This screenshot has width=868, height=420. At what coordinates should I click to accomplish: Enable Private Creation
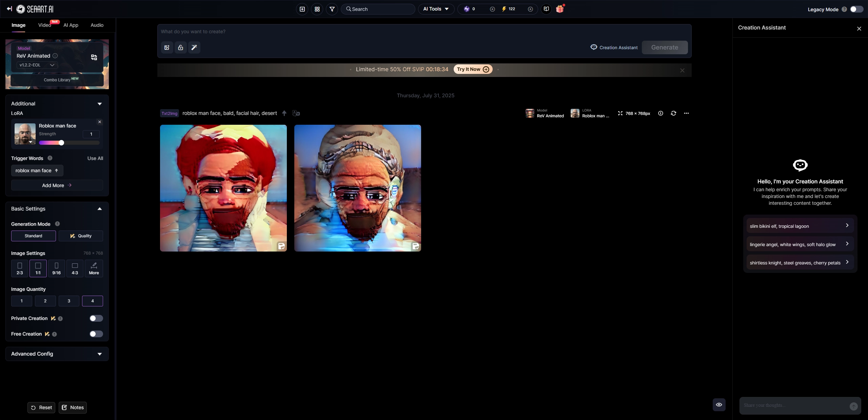click(x=96, y=318)
